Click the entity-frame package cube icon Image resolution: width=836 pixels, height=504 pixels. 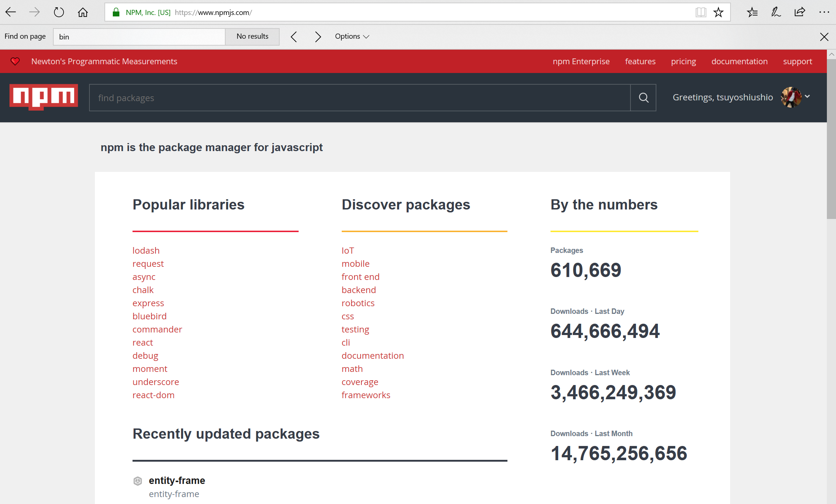(138, 481)
